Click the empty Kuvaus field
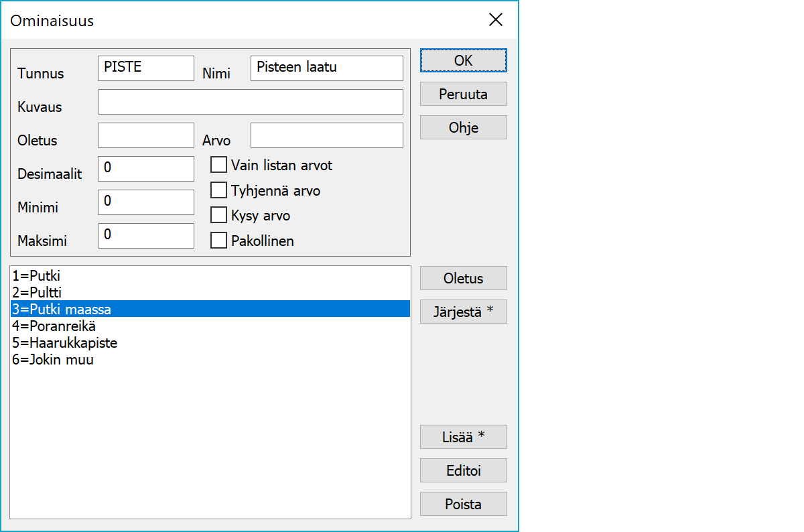The width and height of the screenshot is (804, 532). (250, 102)
